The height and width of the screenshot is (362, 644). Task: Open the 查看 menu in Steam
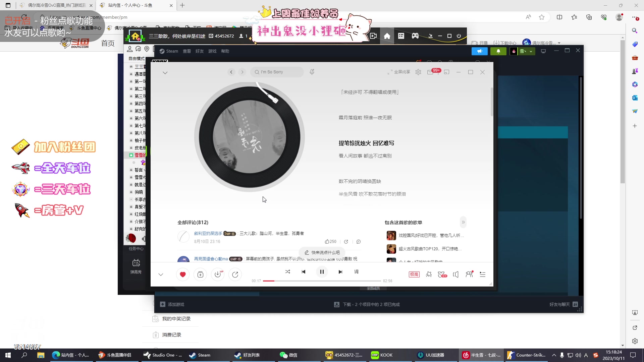[x=187, y=51]
